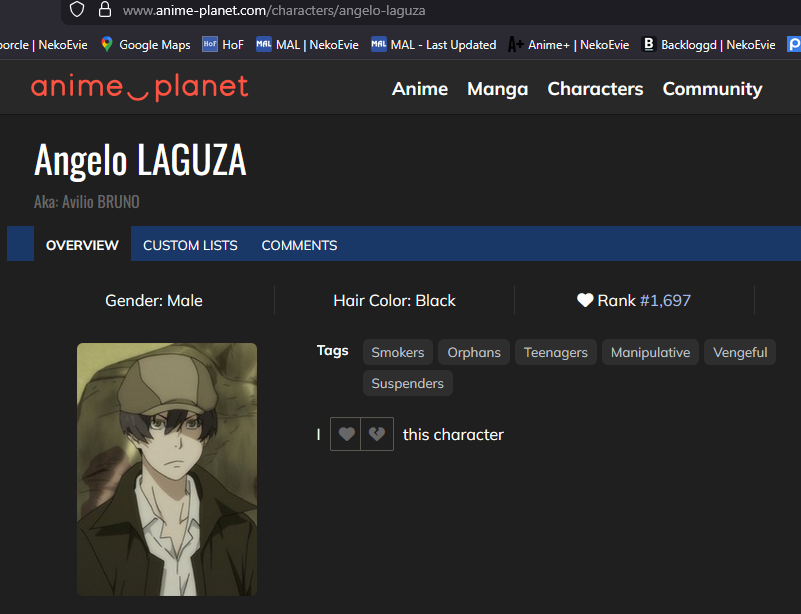This screenshot has height=614, width=801.
Task: Open the Characters navigation menu
Action: pos(595,89)
